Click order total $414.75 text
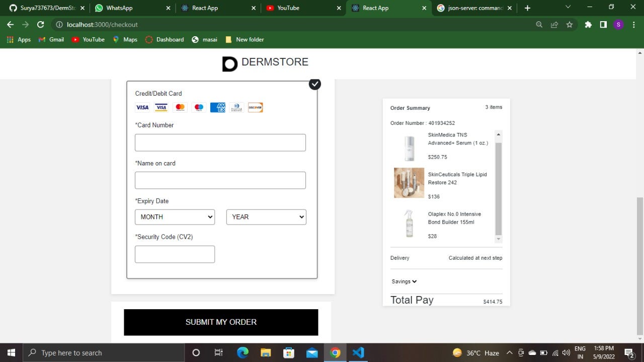This screenshot has width=644, height=362. click(x=493, y=302)
